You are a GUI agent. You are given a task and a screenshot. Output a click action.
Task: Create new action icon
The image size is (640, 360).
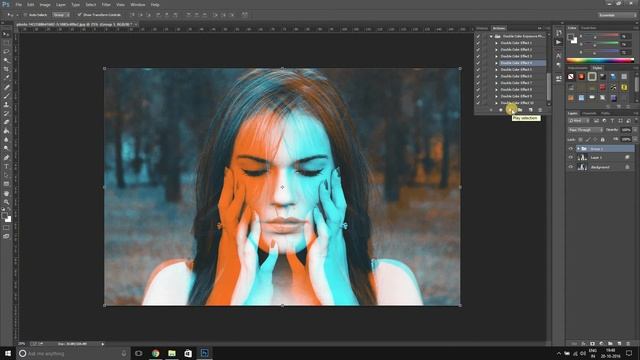coord(530,109)
